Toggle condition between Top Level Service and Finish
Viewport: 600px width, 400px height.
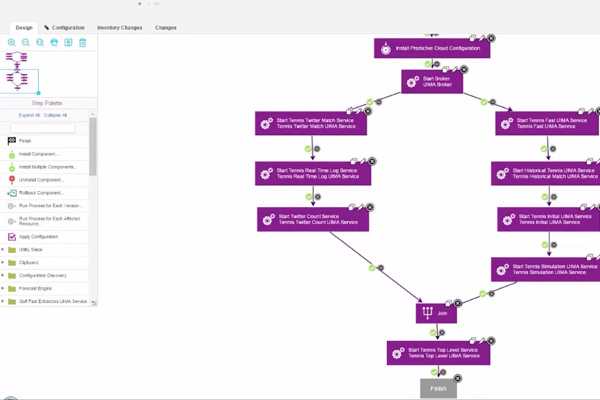point(434,372)
